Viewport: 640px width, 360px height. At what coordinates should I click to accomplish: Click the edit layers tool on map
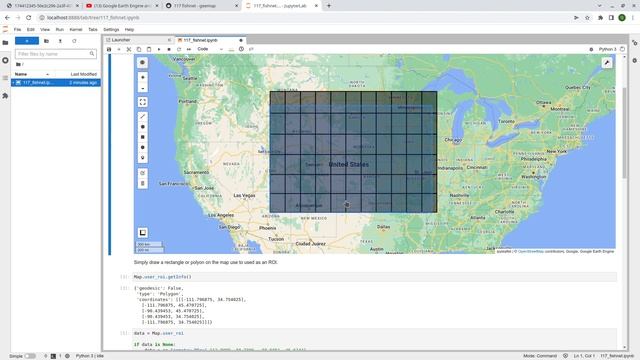142,173
